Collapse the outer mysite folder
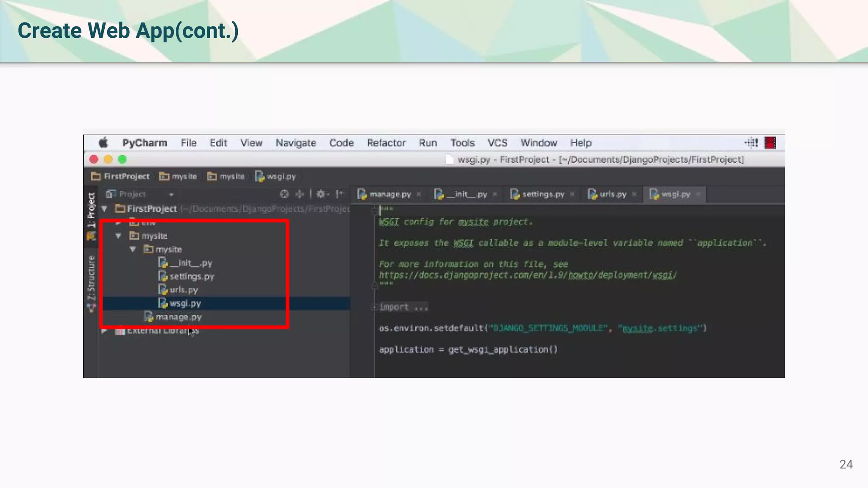The width and height of the screenshot is (868, 488). point(119,236)
